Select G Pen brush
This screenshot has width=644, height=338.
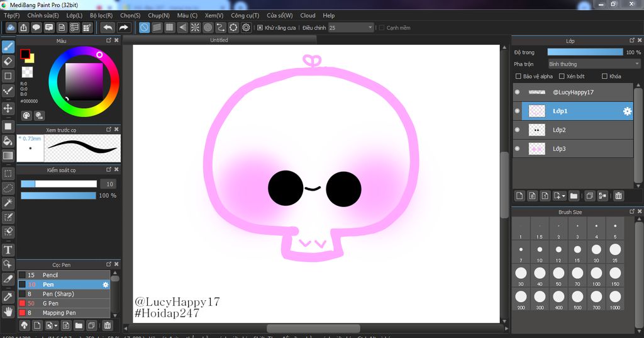pyautogui.click(x=64, y=303)
